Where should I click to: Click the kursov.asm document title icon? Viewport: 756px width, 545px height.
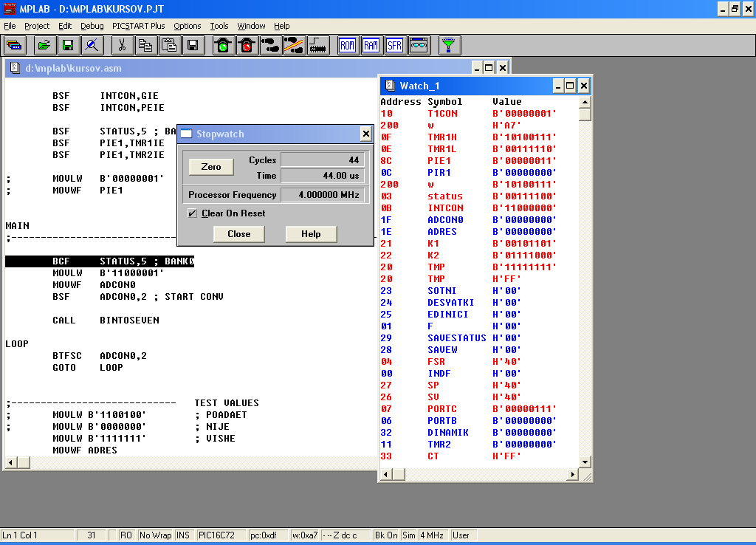click(x=15, y=68)
